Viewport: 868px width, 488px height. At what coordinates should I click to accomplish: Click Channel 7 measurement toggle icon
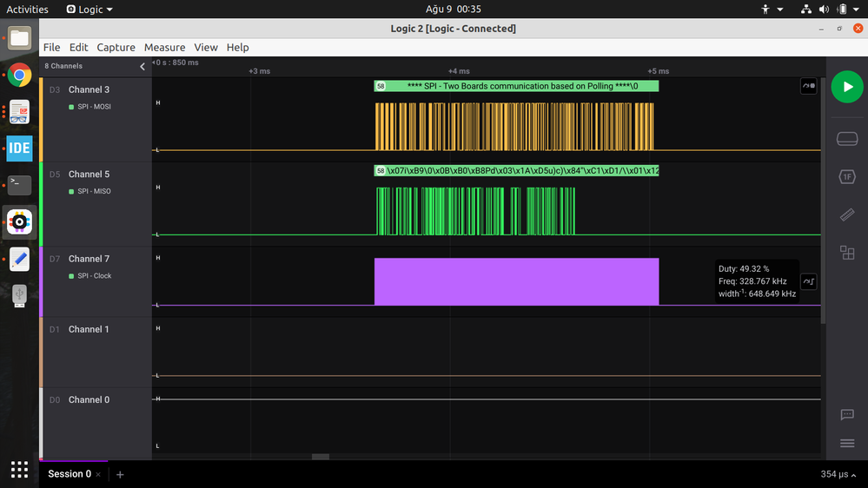point(809,281)
